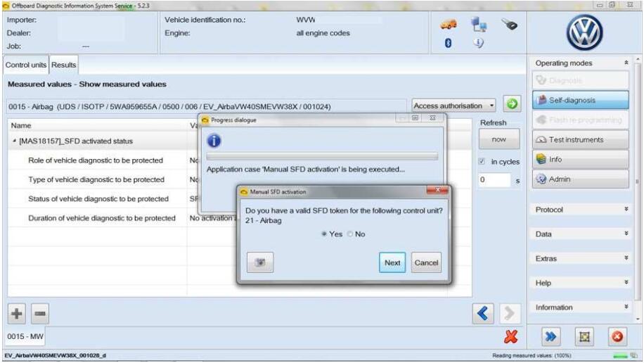Open the Info mode

580,160
